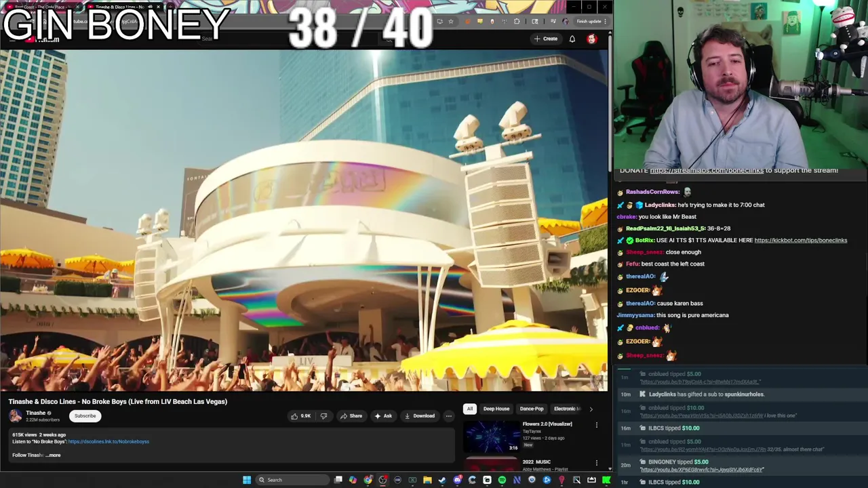Click the Windows taskbar Search box

[293, 480]
